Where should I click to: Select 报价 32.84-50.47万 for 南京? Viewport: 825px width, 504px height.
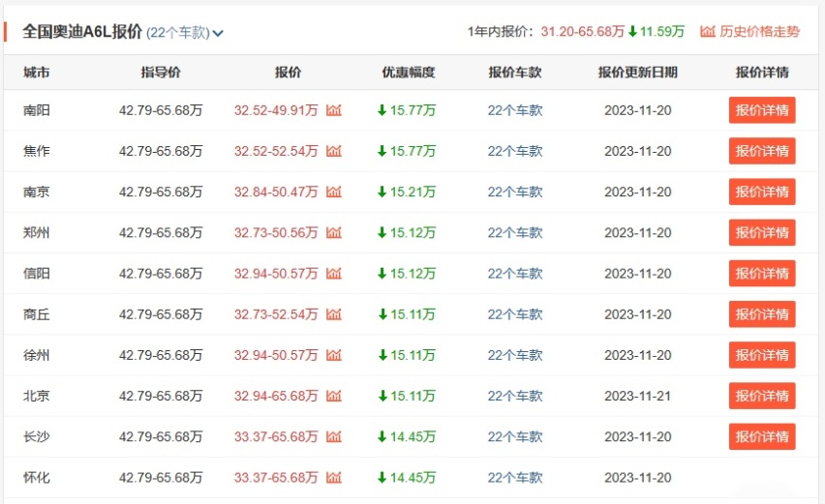click(276, 192)
